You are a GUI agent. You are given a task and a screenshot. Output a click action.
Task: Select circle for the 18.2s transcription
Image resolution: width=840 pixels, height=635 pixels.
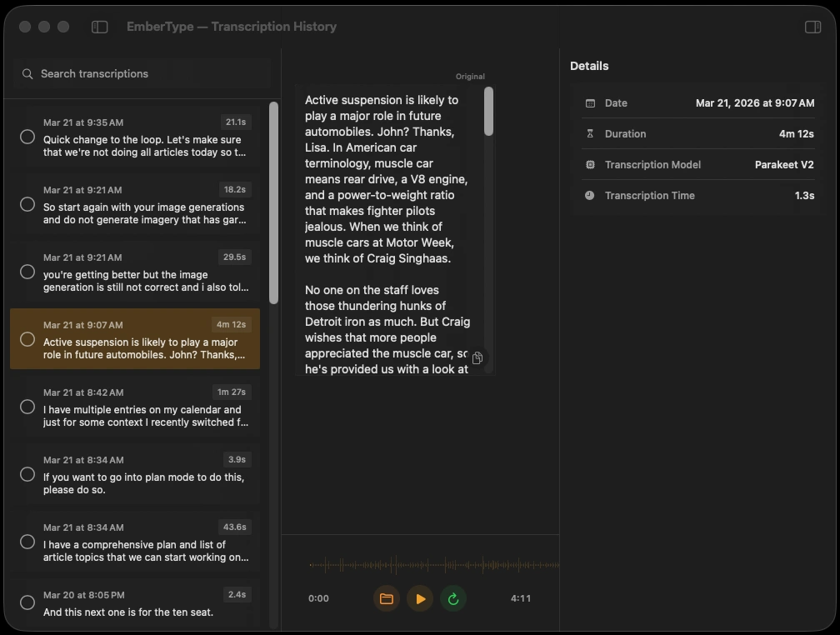point(27,205)
